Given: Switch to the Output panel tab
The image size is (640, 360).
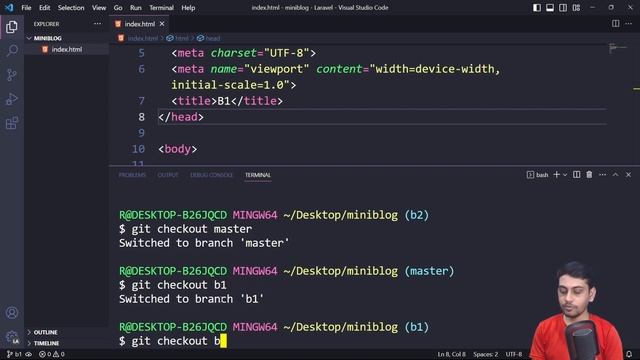Looking at the screenshot, I should [168, 175].
